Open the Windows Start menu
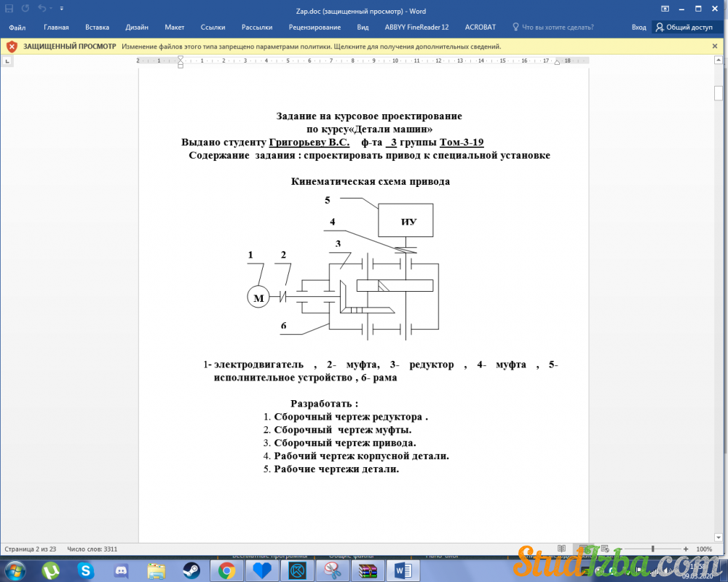This screenshot has height=582, width=728. tap(15, 570)
